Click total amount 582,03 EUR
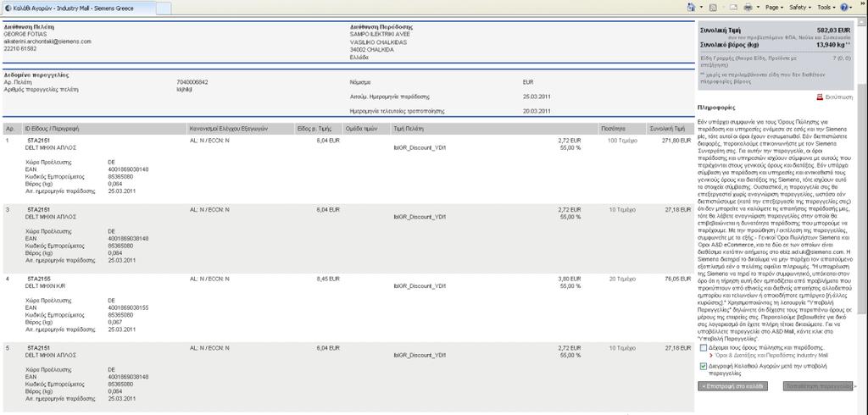 click(x=833, y=30)
